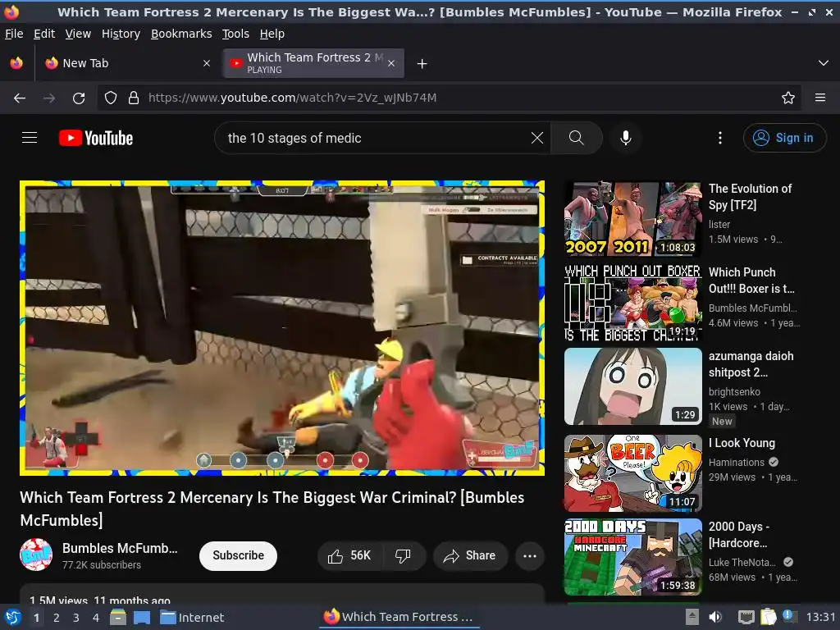Close the New Tab tab
Viewport: 840px width, 630px height.
(x=206, y=63)
